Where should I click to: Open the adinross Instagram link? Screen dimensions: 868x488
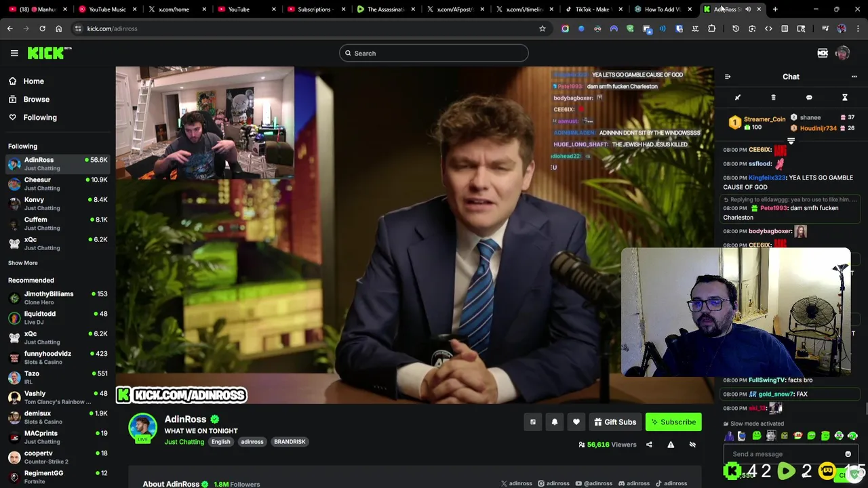pos(553,483)
